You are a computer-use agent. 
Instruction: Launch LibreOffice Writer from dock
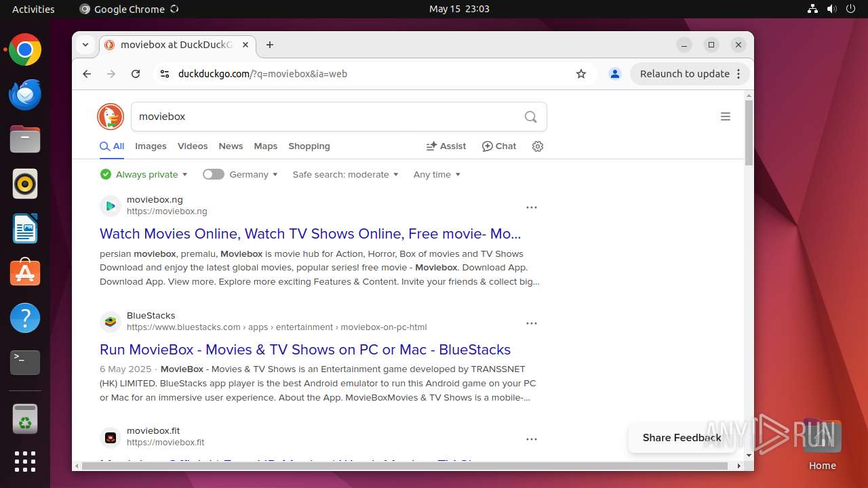click(x=25, y=229)
